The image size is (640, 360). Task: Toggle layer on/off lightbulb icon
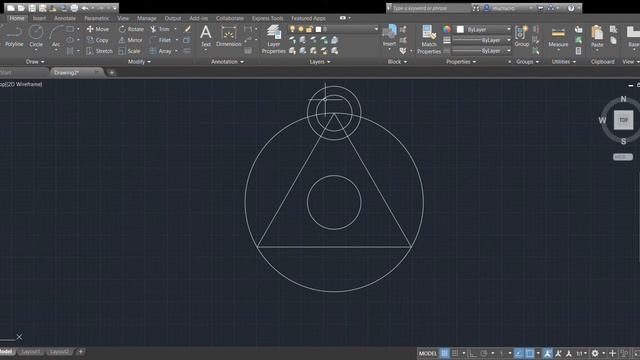[292, 29]
